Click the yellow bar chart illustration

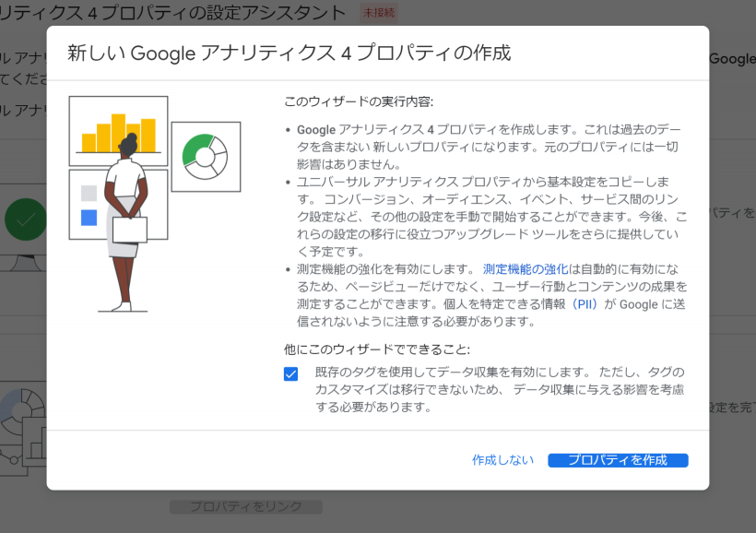point(118,131)
